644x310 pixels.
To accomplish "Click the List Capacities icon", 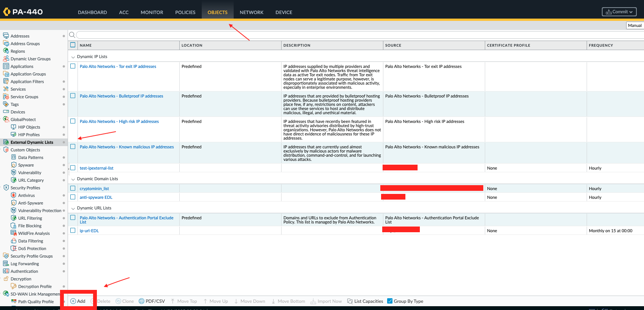I will [x=350, y=301].
